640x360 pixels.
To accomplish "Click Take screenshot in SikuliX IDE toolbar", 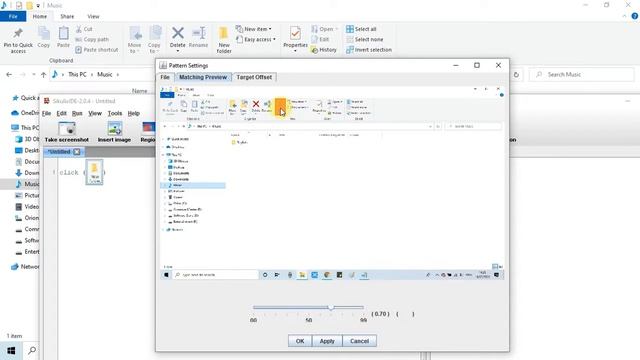I will (x=67, y=132).
